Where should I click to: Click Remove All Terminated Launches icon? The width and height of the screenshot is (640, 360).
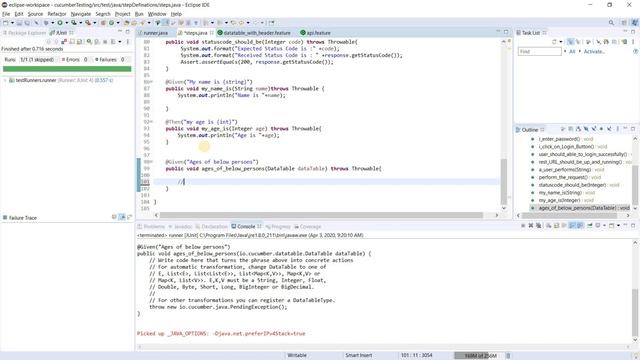[x=539, y=225]
